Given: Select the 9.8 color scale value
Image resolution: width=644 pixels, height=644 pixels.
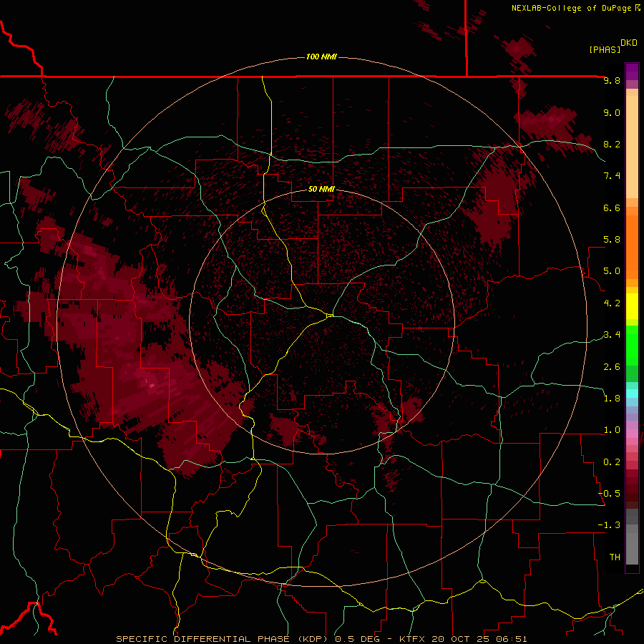Looking at the screenshot, I should coord(612,80).
